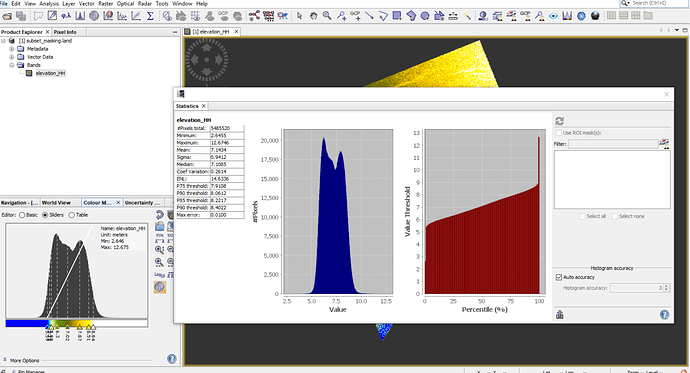Click the arrow selection tool in toolbar
This screenshot has height=373, width=690.
click(x=300, y=16)
